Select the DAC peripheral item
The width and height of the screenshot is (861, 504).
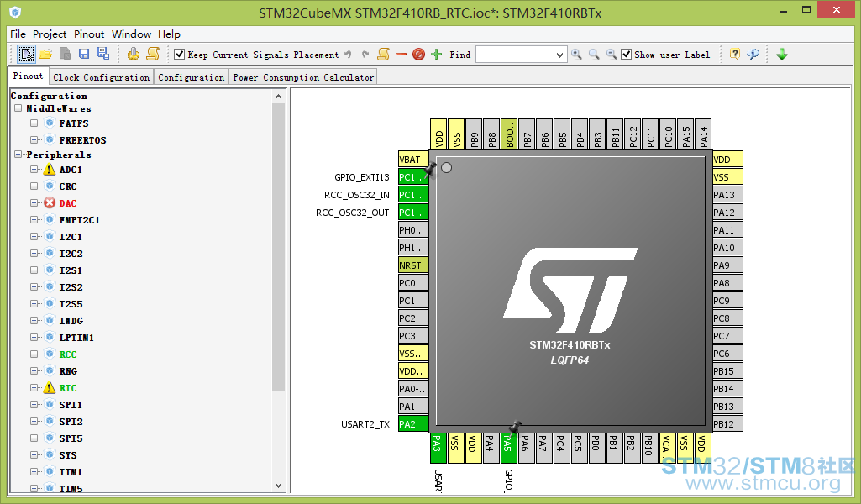[68, 203]
